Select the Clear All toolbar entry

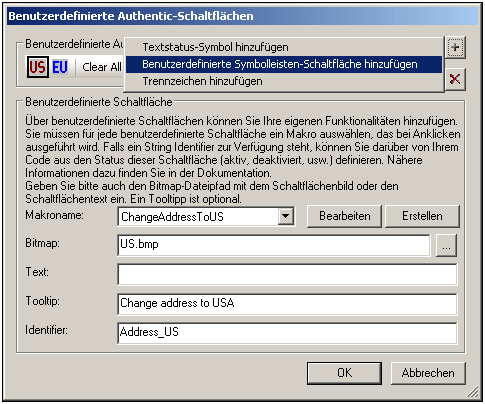[x=102, y=67]
